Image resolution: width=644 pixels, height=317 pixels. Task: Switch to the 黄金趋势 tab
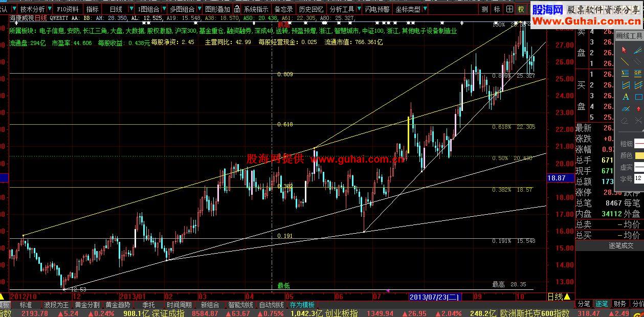[x=118, y=305]
